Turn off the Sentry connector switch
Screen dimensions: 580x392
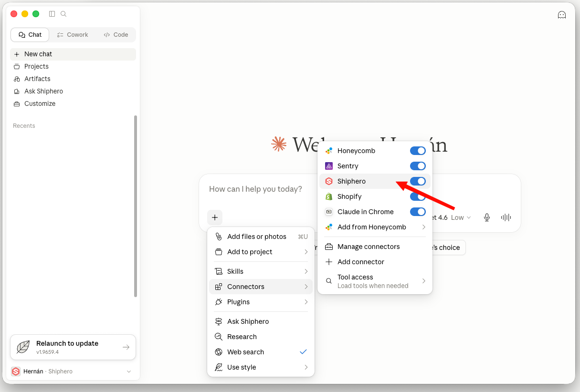pos(418,166)
